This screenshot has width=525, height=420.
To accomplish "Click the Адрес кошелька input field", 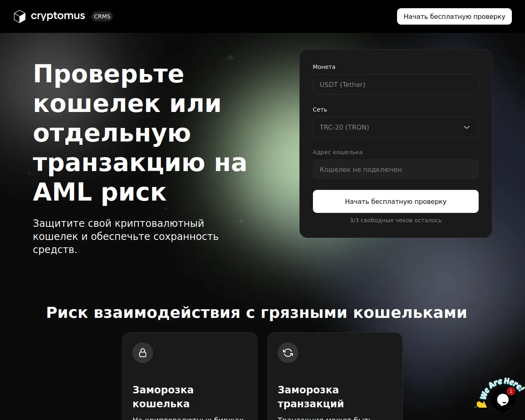I will click(x=395, y=169).
